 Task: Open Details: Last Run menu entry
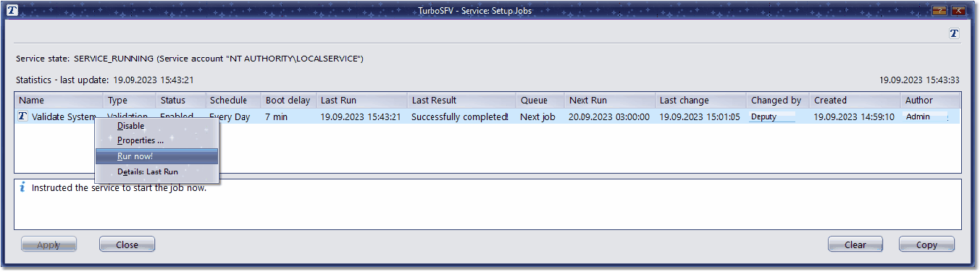157,171
